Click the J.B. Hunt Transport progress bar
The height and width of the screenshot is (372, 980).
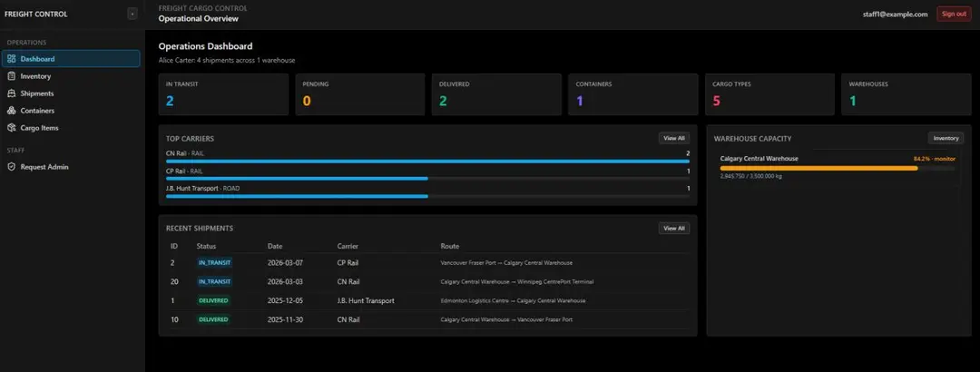(x=427, y=196)
